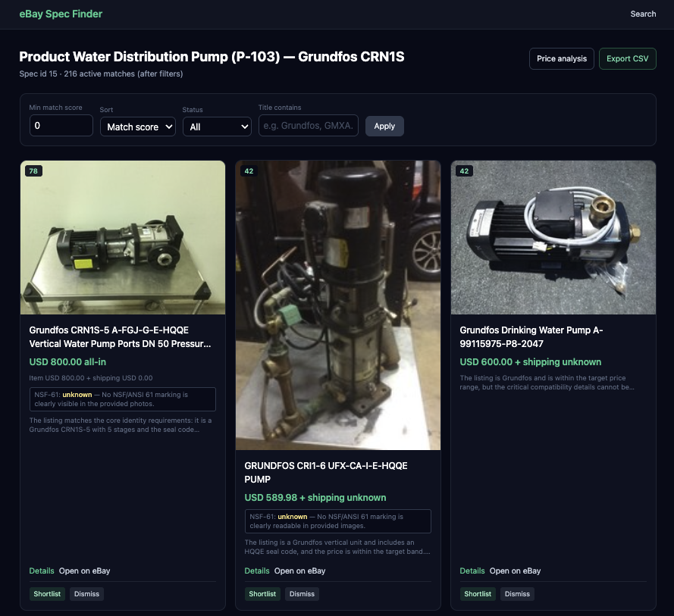Click the CRN1S-5 product photo thumbnail
The image size is (674, 616).
[x=122, y=237]
